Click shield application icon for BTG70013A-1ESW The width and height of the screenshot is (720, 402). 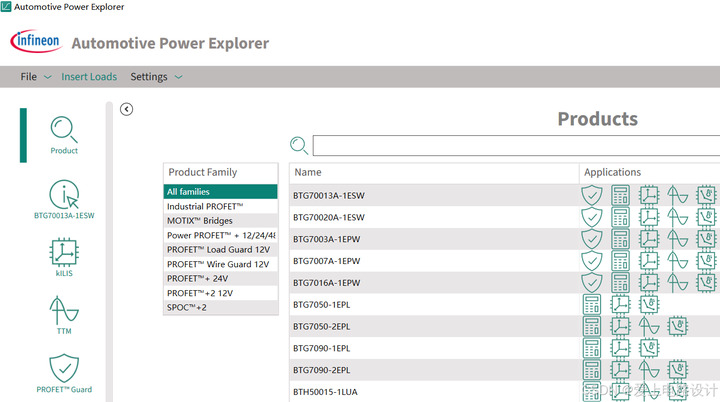592,195
